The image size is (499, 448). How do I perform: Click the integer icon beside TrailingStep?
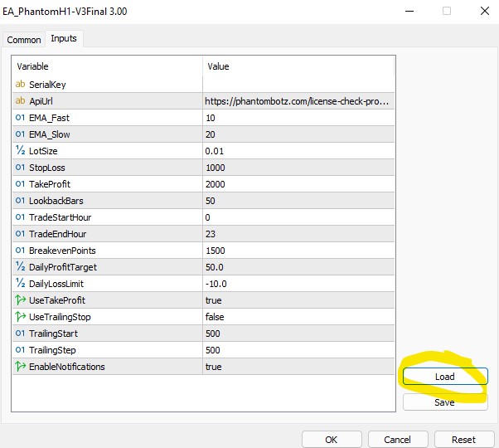(20, 349)
